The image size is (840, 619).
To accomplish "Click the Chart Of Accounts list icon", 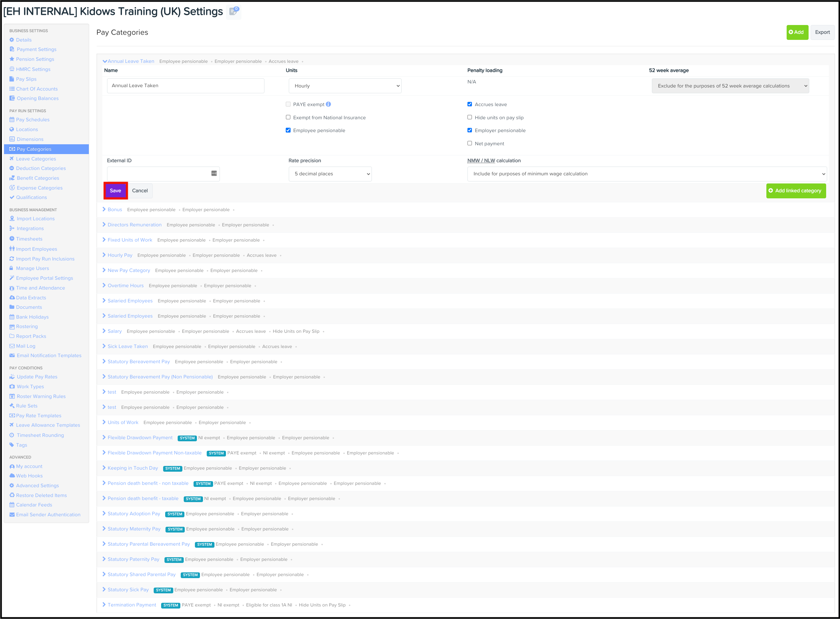I will 11,89.
